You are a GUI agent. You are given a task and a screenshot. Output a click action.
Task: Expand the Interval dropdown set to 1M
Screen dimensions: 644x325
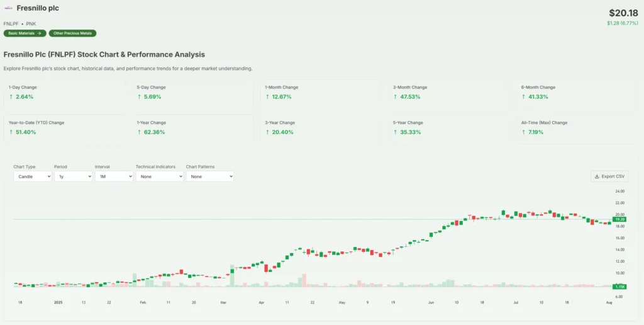(x=114, y=177)
